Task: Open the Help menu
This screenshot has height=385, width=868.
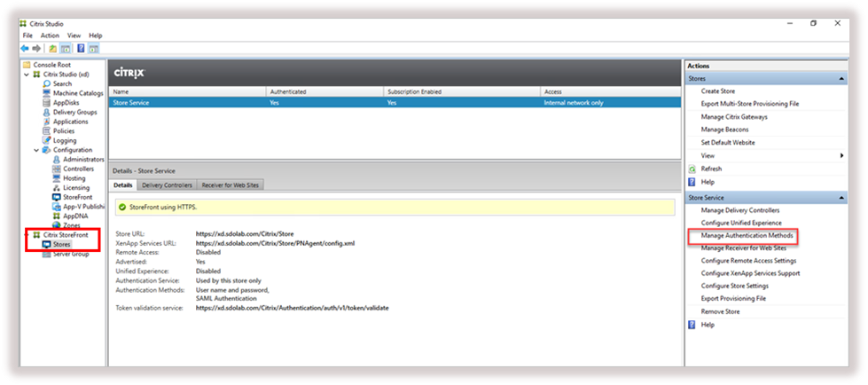Action: tap(96, 35)
